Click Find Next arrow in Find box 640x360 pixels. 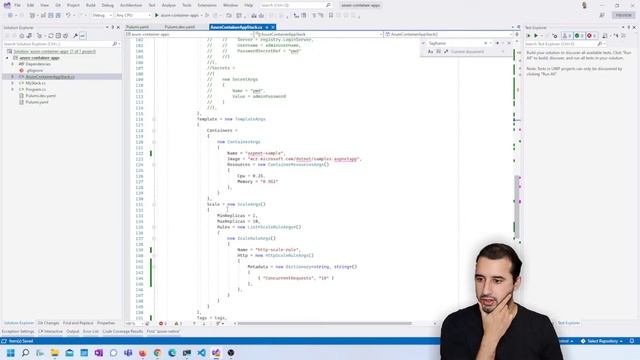[497, 43]
